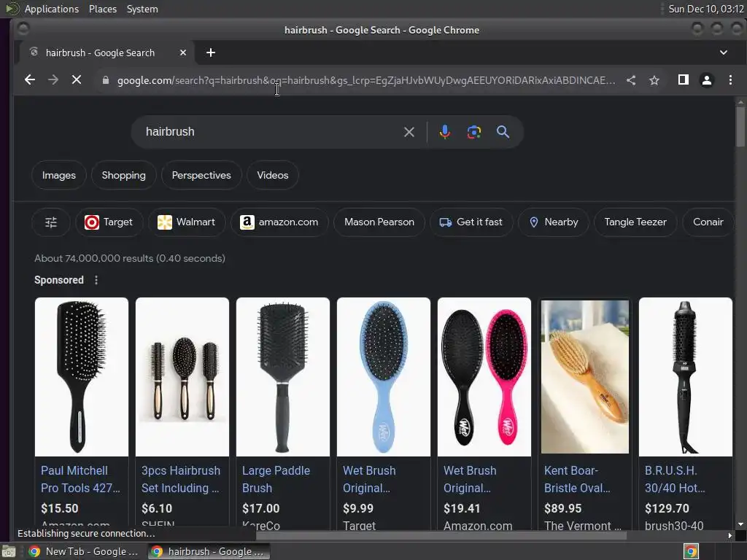Click the horizontal scrollbar thumb

441,535
